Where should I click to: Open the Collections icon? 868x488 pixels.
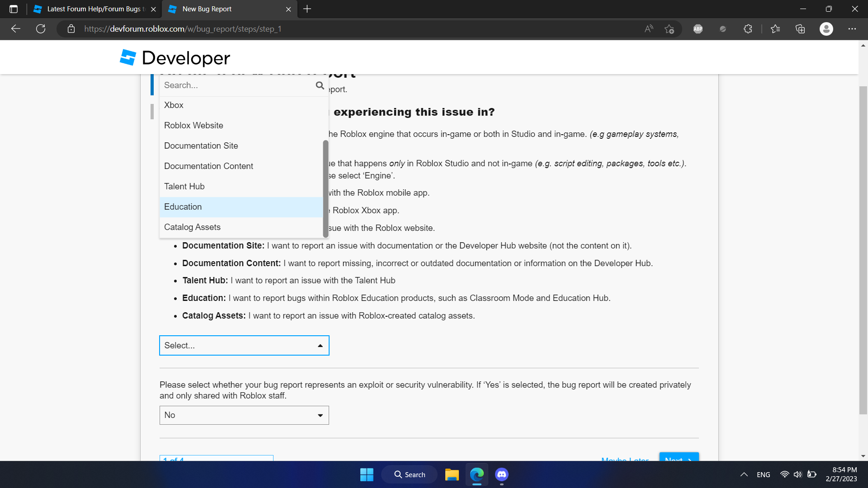pyautogui.click(x=800, y=28)
